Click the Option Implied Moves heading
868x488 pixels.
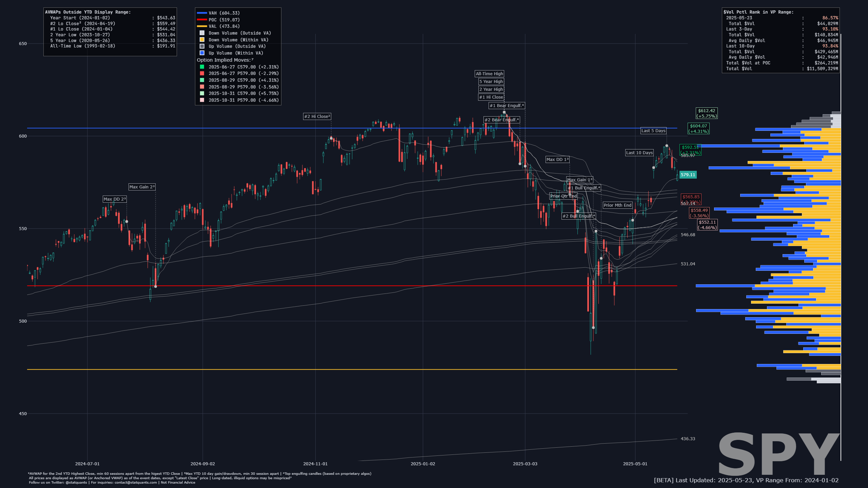click(x=225, y=60)
